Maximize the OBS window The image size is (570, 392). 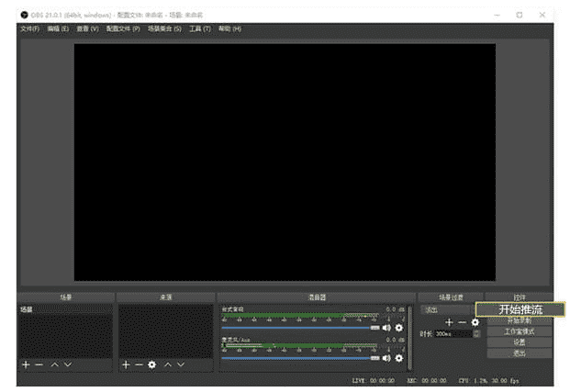coord(520,15)
